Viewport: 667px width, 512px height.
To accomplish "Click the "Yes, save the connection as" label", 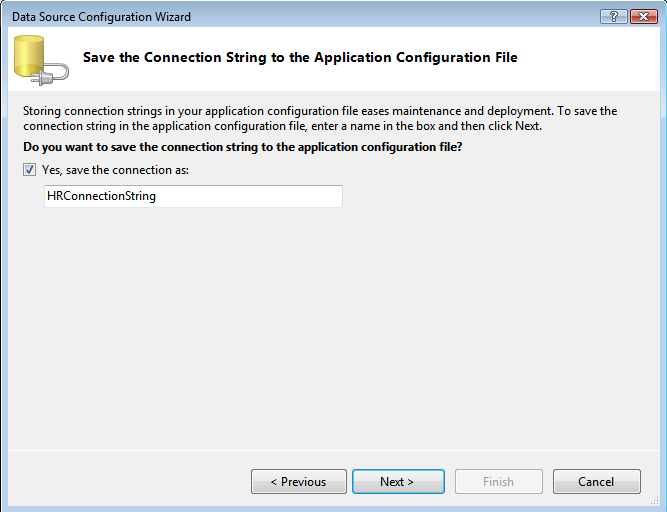I will pos(115,170).
